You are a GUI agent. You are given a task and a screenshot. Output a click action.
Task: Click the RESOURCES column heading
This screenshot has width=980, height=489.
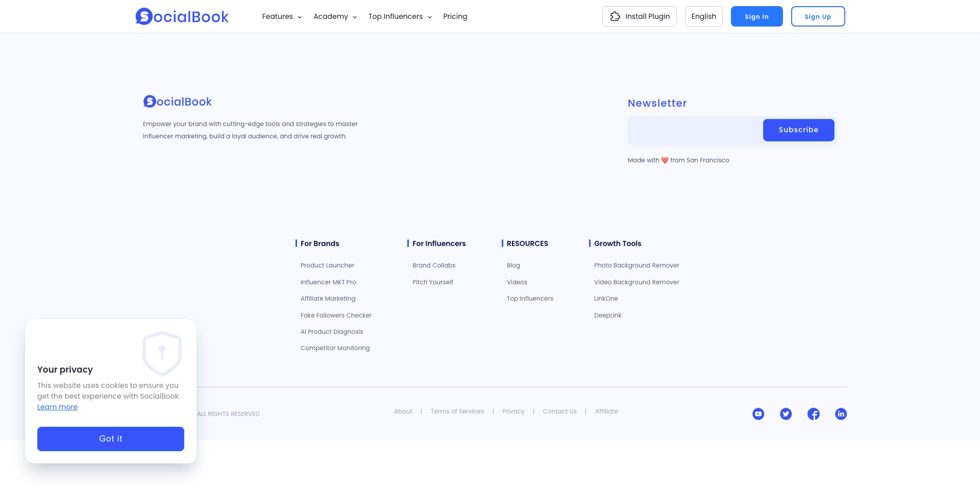[527, 243]
